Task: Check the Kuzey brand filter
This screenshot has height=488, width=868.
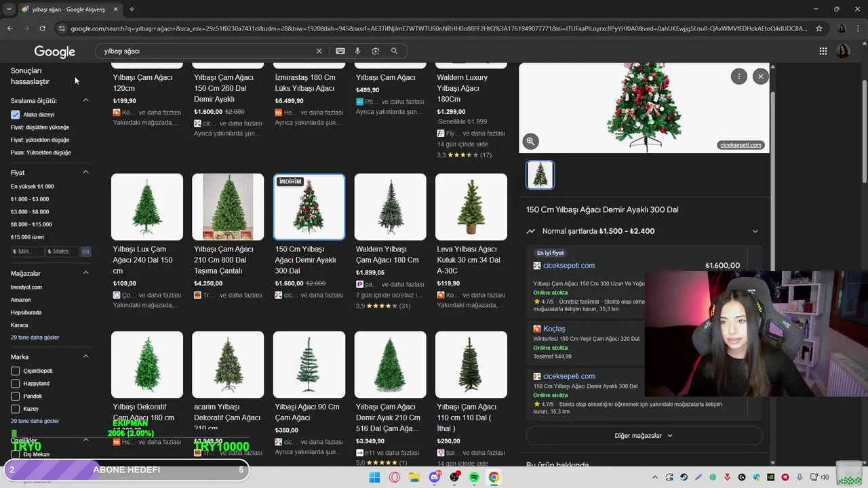Action: point(15,409)
